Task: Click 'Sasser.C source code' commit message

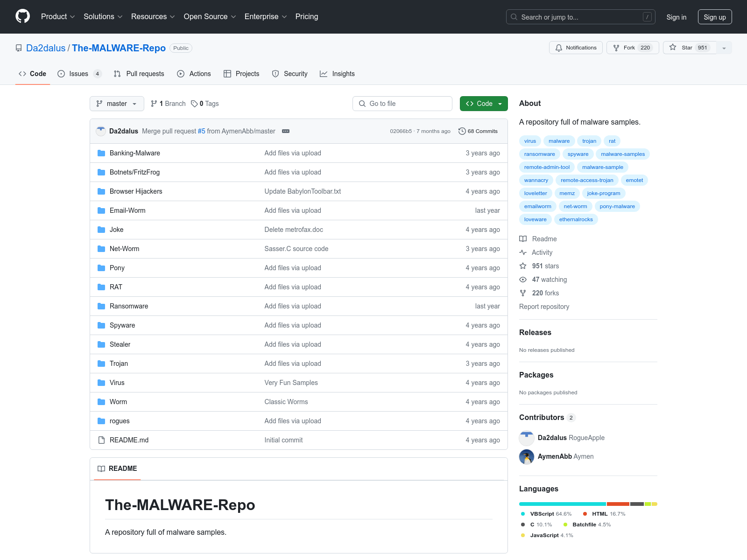Action: (x=296, y=249)
